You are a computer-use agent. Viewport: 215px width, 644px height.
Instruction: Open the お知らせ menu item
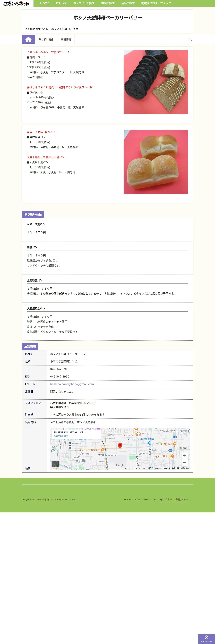tap(61, 3)
